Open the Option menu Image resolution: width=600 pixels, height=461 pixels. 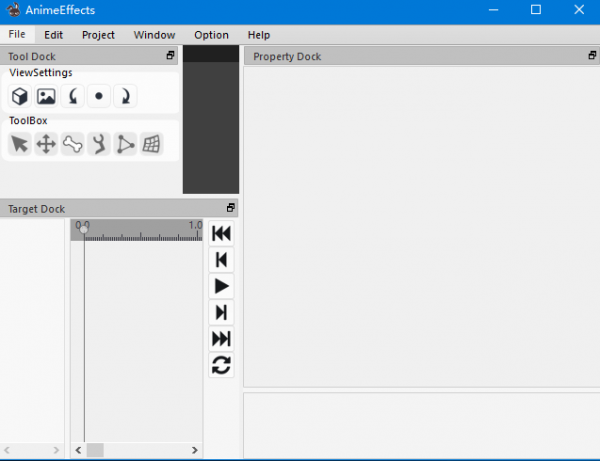(x=211, y=35)
